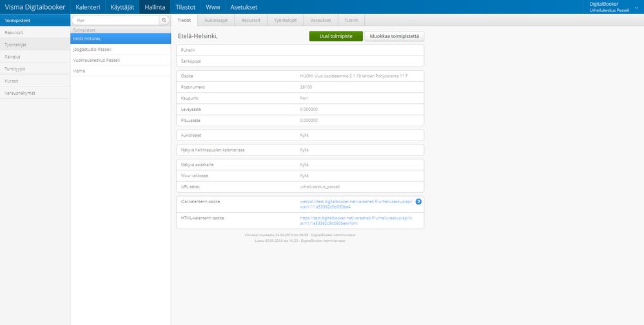This screenshot has height=325, width=644.
Task: Select Toimipisteet in the sidebar
Action: coord(35,20)
